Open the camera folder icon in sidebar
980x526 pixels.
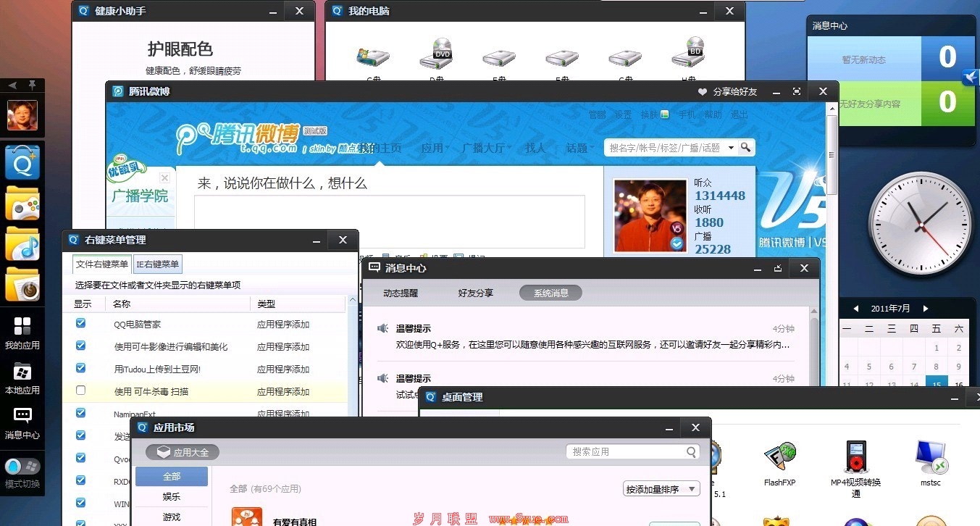[x=22, y=284]
